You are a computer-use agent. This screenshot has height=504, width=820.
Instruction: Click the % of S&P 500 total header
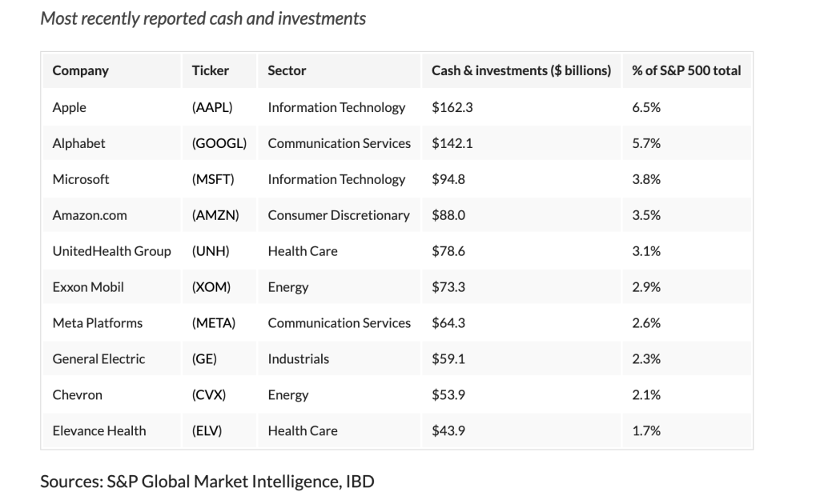[x=686, y=70]
